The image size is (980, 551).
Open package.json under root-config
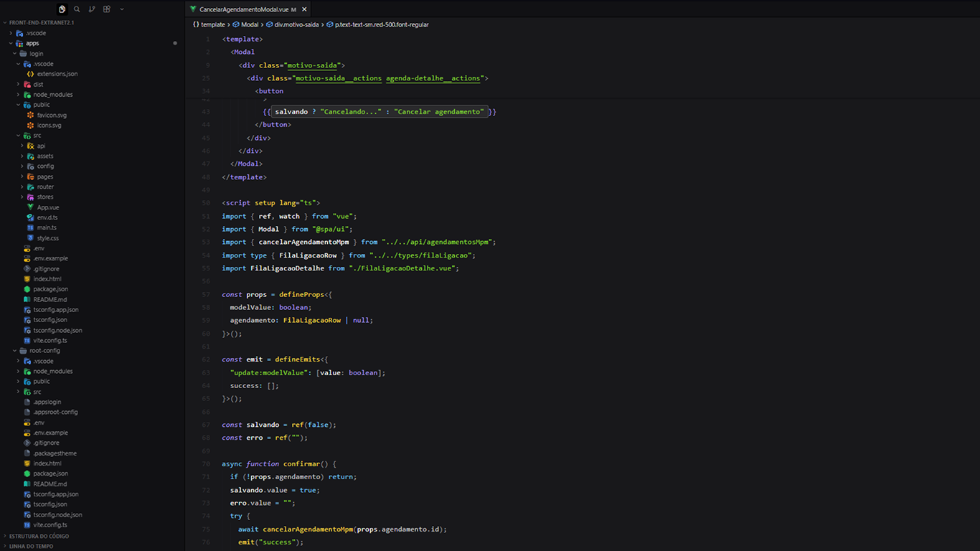pos(50,474)
